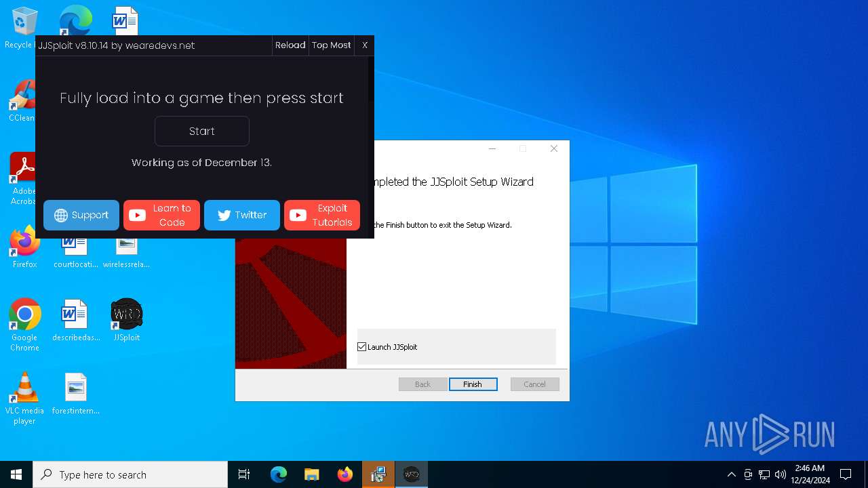Switch to the installer taskbar item
This screenshot has width=868, height=488.
378,474
